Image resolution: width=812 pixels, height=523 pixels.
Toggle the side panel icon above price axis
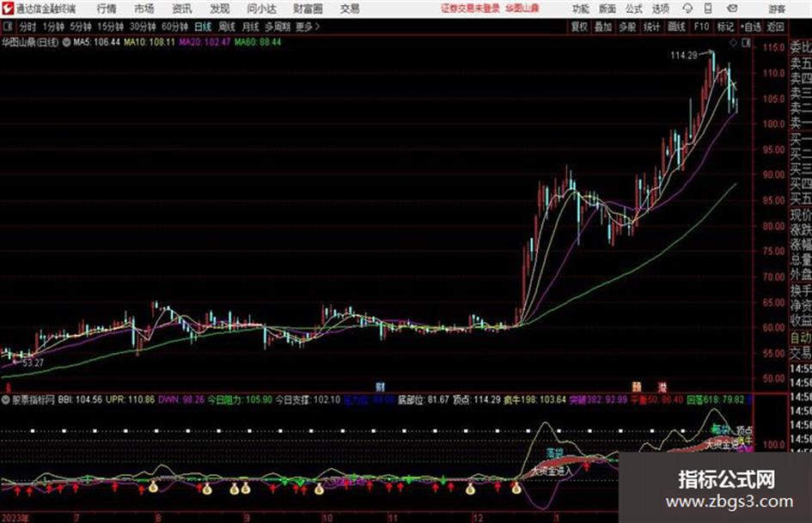746,43
